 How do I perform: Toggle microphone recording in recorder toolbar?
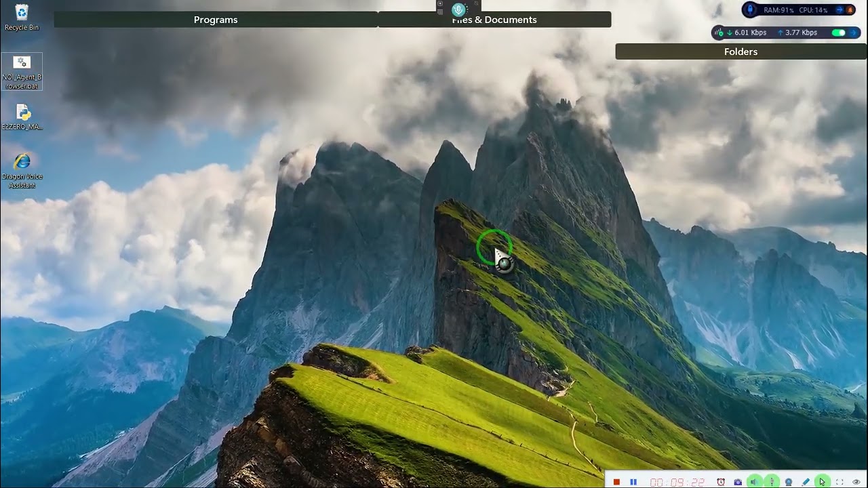tap(772, 482)
